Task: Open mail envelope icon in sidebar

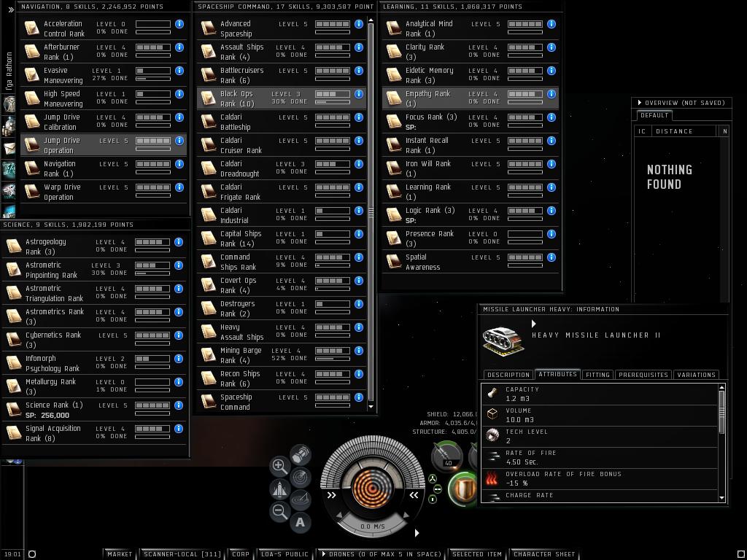Action: tap(9, 149)
